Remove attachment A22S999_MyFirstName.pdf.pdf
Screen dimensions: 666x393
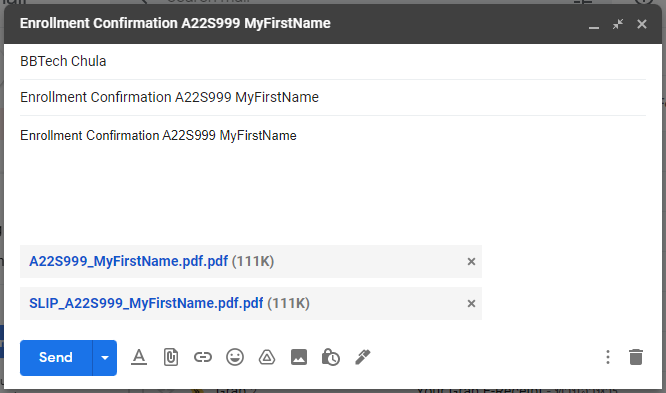471,262
